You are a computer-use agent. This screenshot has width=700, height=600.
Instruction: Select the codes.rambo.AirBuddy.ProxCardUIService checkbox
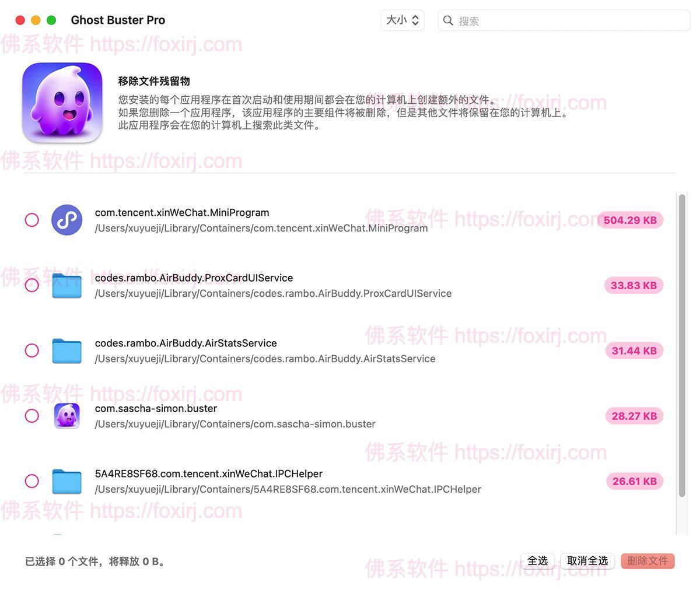[32, 285]
